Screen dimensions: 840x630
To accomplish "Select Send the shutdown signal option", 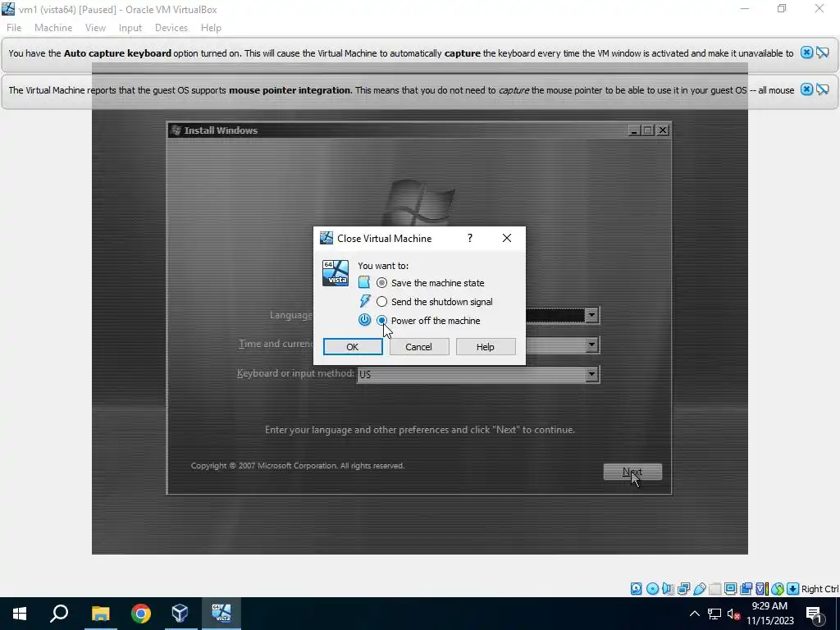I will click(381, 302).
